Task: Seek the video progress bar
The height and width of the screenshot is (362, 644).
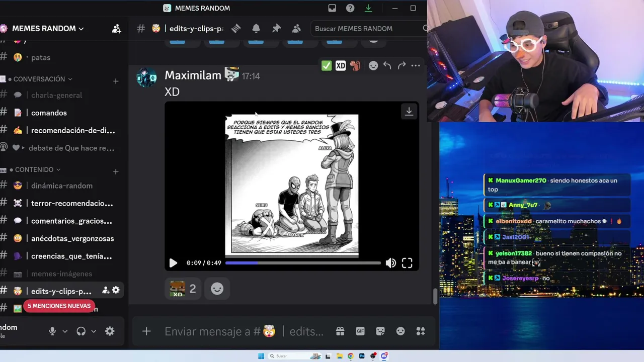Action: pos(303,263)
